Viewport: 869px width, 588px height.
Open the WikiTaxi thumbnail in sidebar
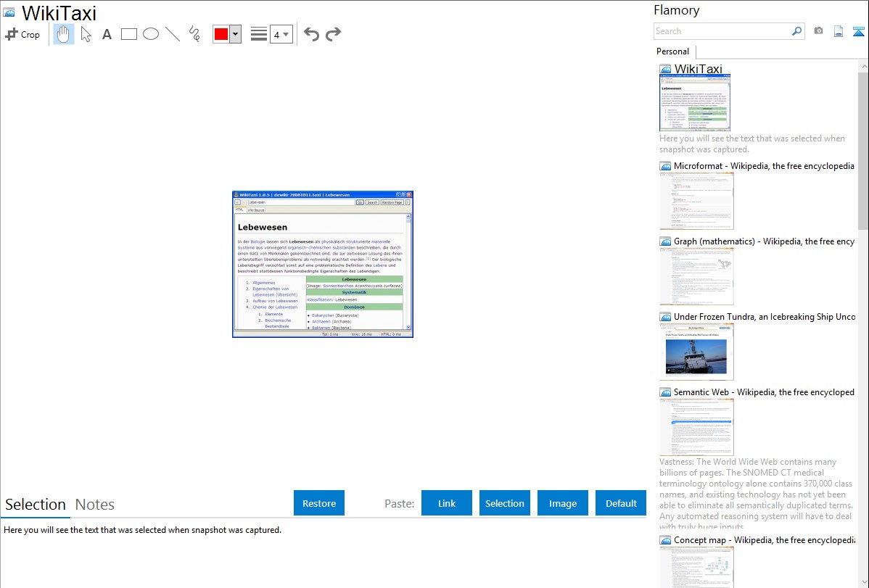tap(695, 102)
